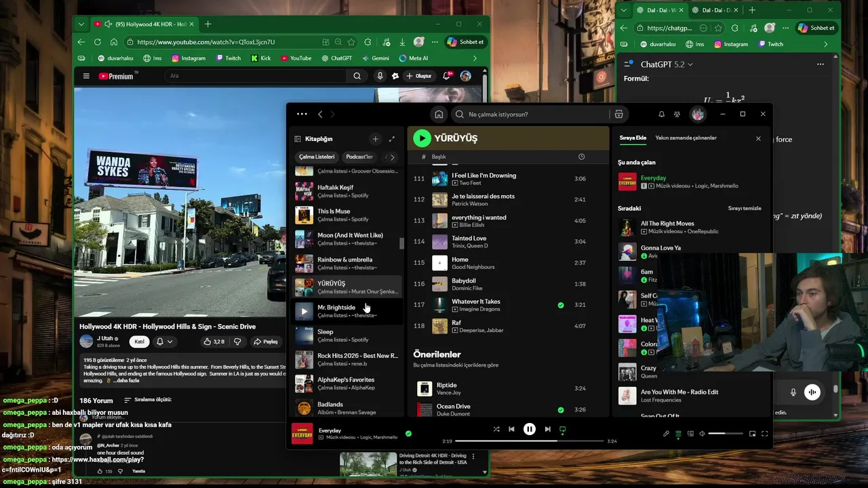Viewport: 868px width, 488px height.
Task: Click YouTube Oluştur create button
Action: pos(418,76)
